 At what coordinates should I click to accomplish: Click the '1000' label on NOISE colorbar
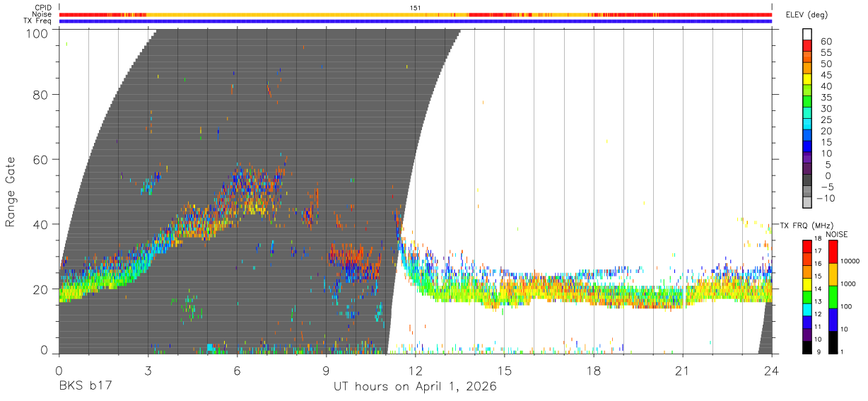tap(847, 284)
